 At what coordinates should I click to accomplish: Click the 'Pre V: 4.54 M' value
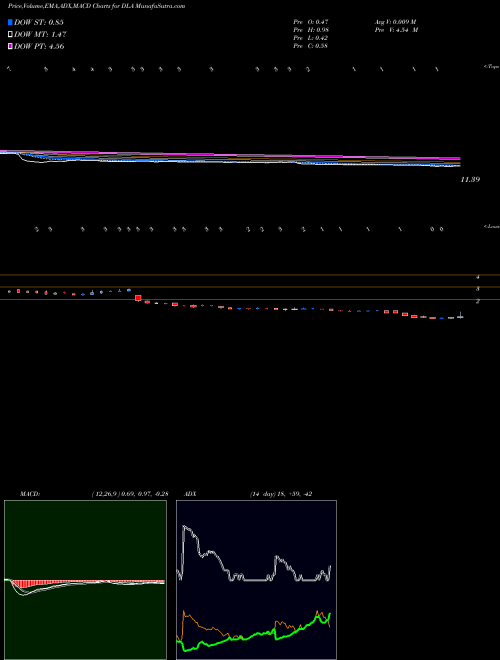pos(396,29)
